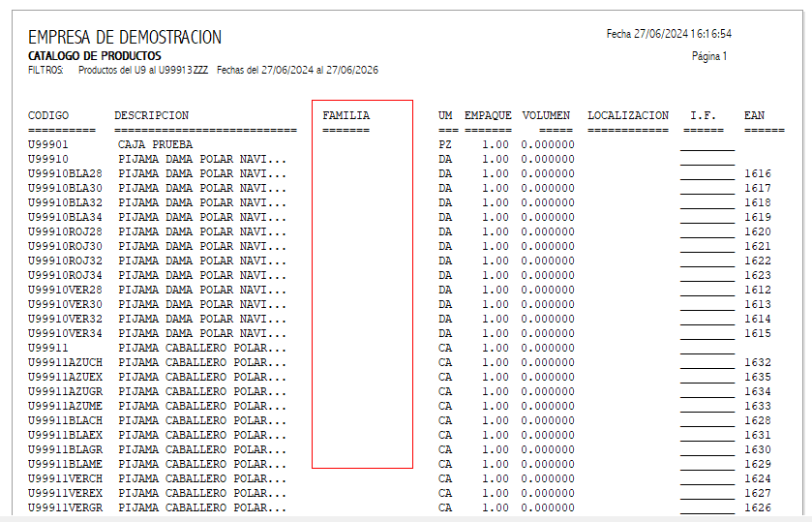Select product code U99910ROJ34
The height and width of the screenshot is (522, 812).
[65, 275]
